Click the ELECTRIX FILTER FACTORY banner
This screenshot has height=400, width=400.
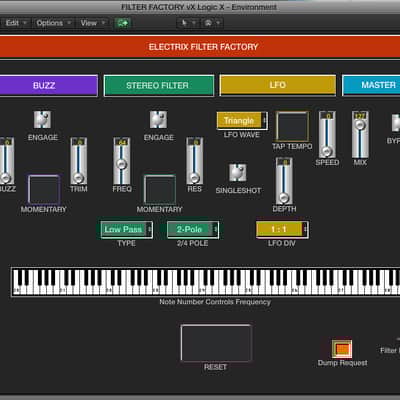[x=200, y=47]
